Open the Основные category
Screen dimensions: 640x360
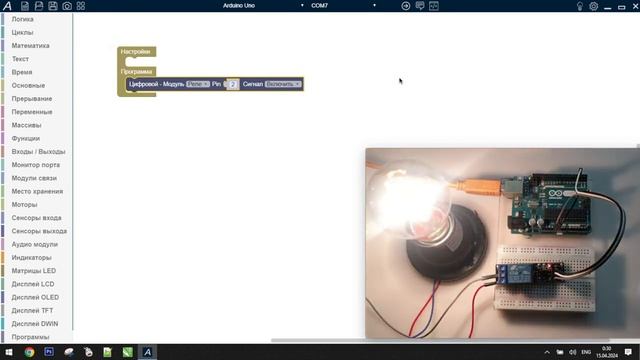point(28,85)
